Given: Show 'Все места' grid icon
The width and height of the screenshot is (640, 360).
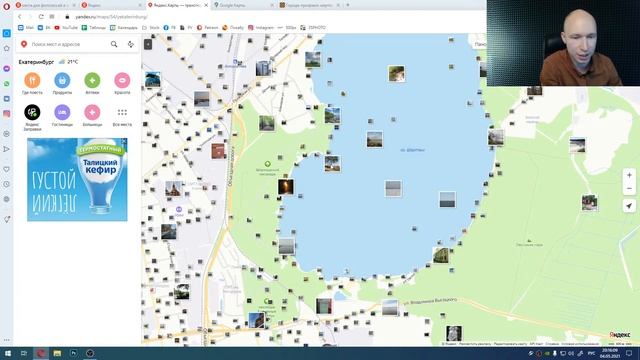Looking at the screenshot, I should (122, 112).
